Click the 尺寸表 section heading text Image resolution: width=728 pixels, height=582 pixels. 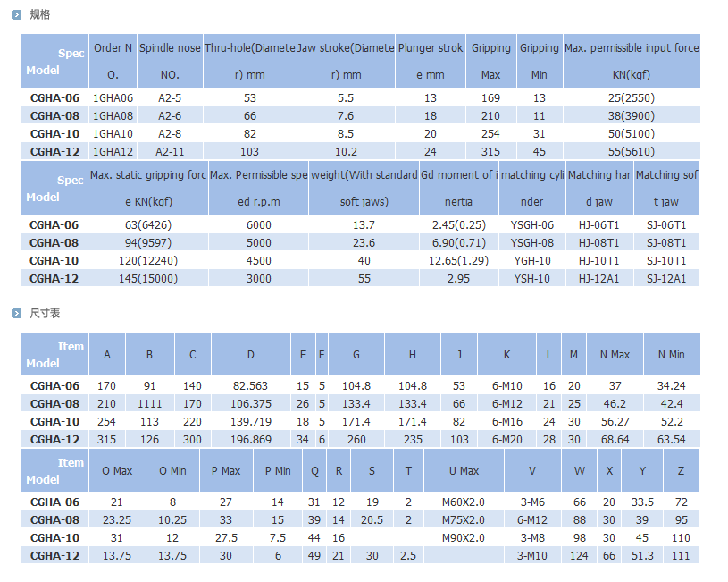click(45, 313)
